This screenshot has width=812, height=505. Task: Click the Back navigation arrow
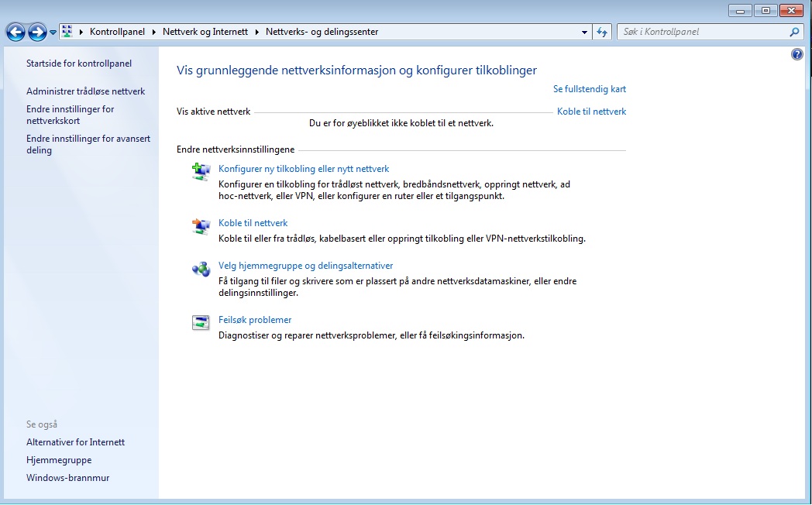click(15, 32)
